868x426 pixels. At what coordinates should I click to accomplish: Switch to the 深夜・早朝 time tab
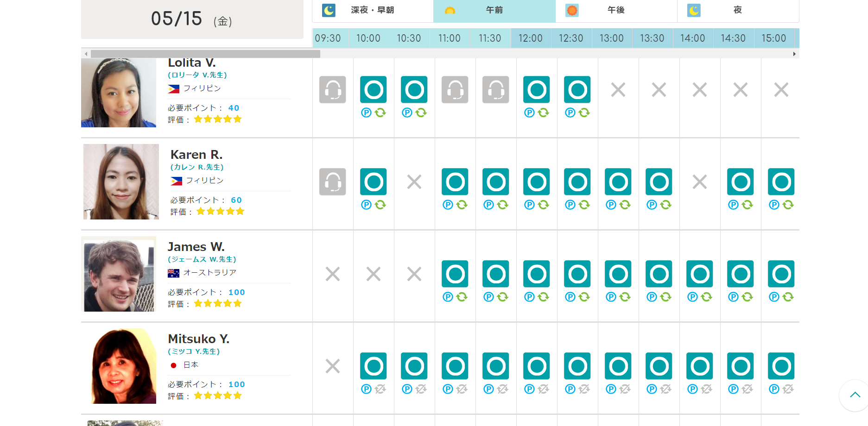click(373, 10)
